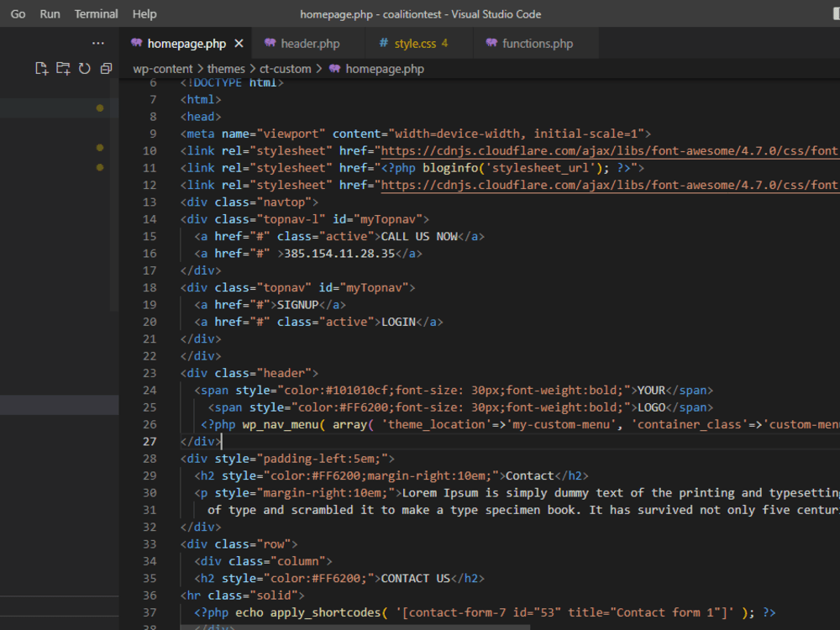Click wp_nav_menu on line 26
The width and height of the screenshot is (840, 630).
[281, 424]
